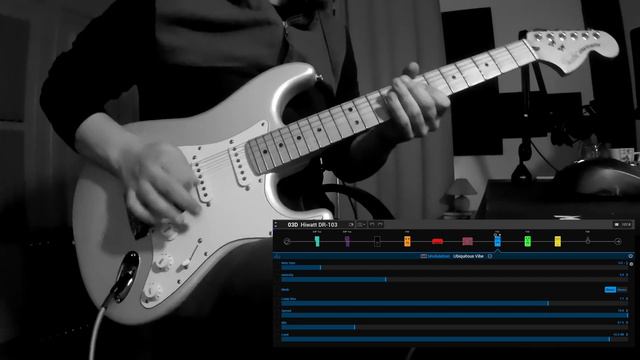Select the pink cab block in signal chain
Screen dimensions: 640x360
point(467,242)
